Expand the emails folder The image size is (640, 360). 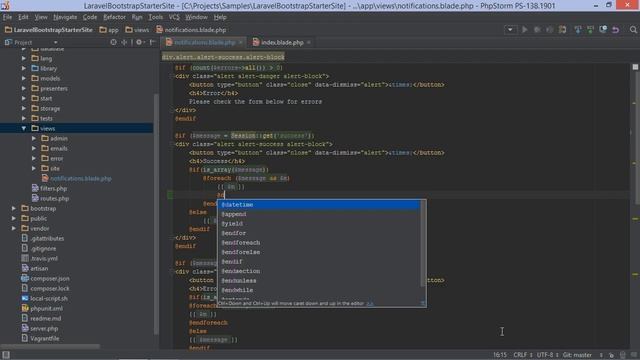click(34, 148)
